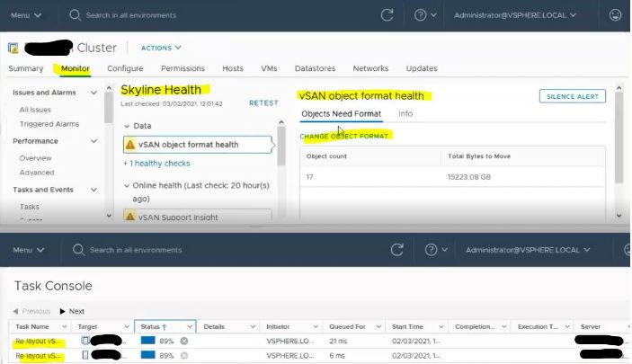This screenshot has height=364, width=632.
Task: Select the Monitor tab
Action: coord(76,68)
